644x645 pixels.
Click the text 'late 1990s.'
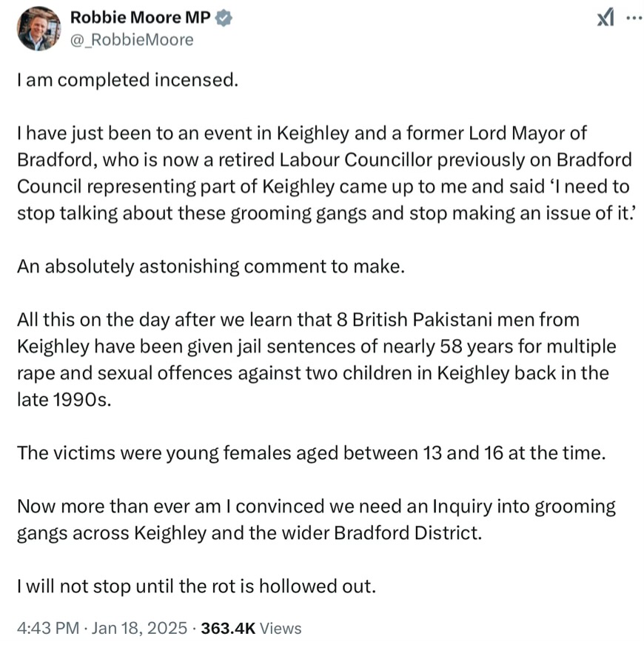pyautogui.click(x=64, y=399)
